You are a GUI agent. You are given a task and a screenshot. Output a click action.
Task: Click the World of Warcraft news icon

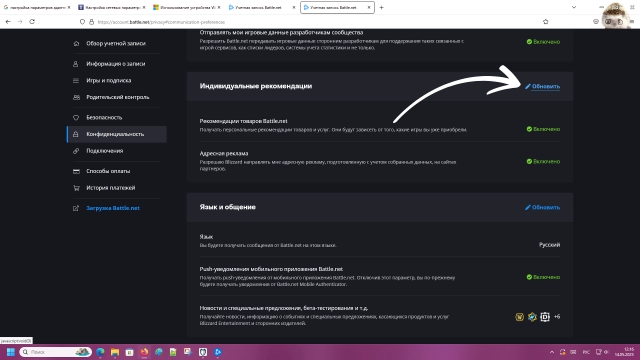[x=519, y=317]
